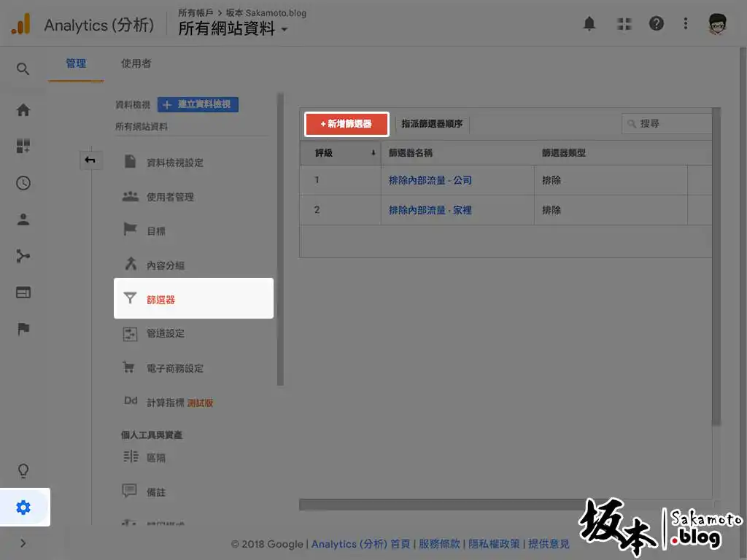Open Google apps grid icon
This screenshot has height=560, width=747.
point(624,24)
